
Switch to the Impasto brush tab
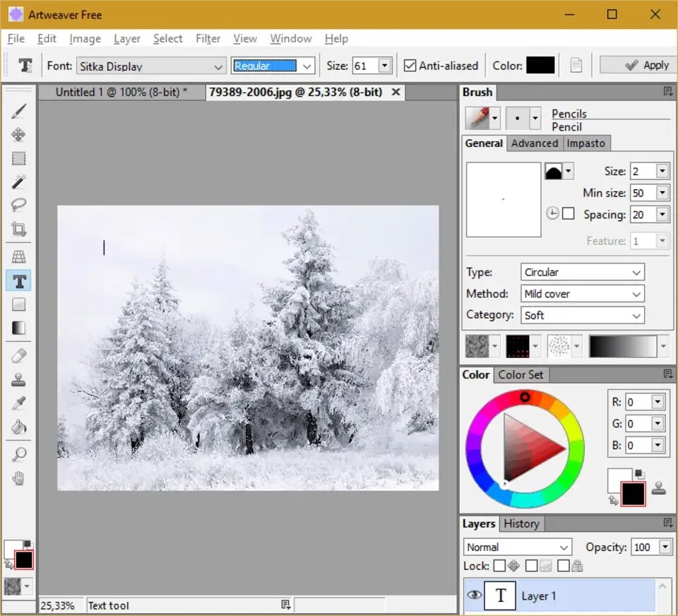pyautogui.click(x=586, y=143)
